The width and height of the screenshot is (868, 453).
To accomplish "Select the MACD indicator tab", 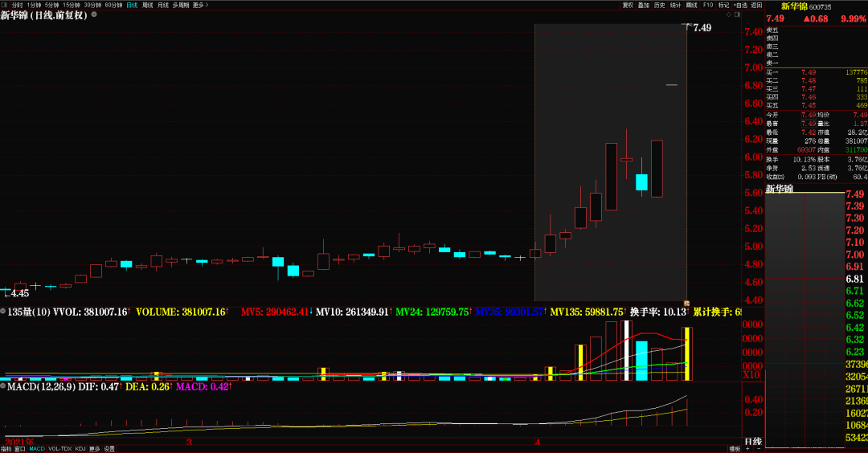I will click(37, 449).
